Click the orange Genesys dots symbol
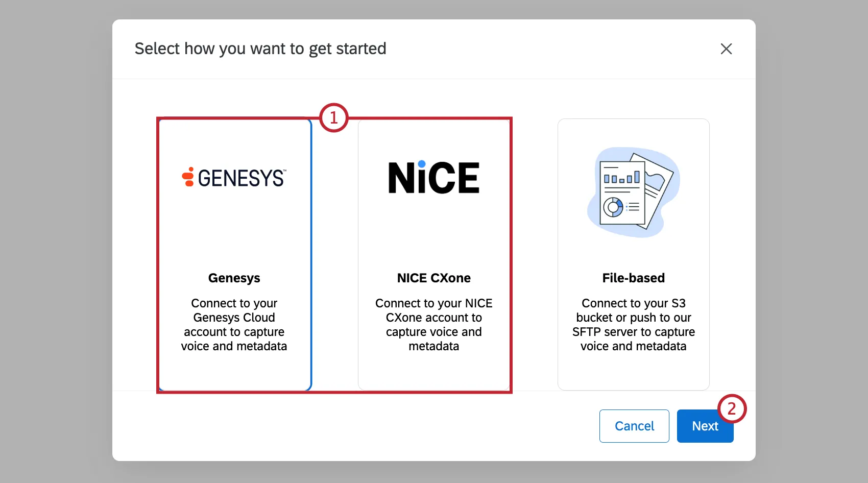Viewport: 868px width, 483px height. [x=188, y=177]
